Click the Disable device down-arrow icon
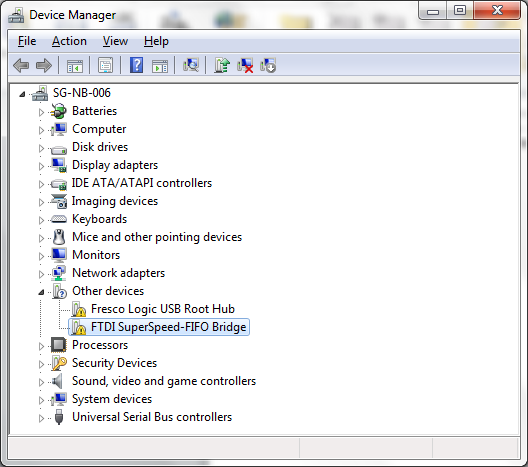The image size is (528, 467). click(268, 65)
